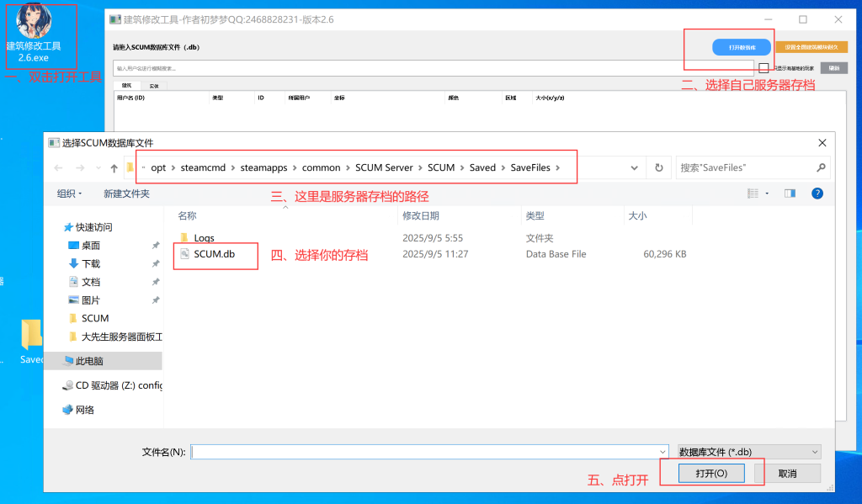Expand the address bar history dropdown
The width and height of the screenshot is (862, 504).
point(634,168)
